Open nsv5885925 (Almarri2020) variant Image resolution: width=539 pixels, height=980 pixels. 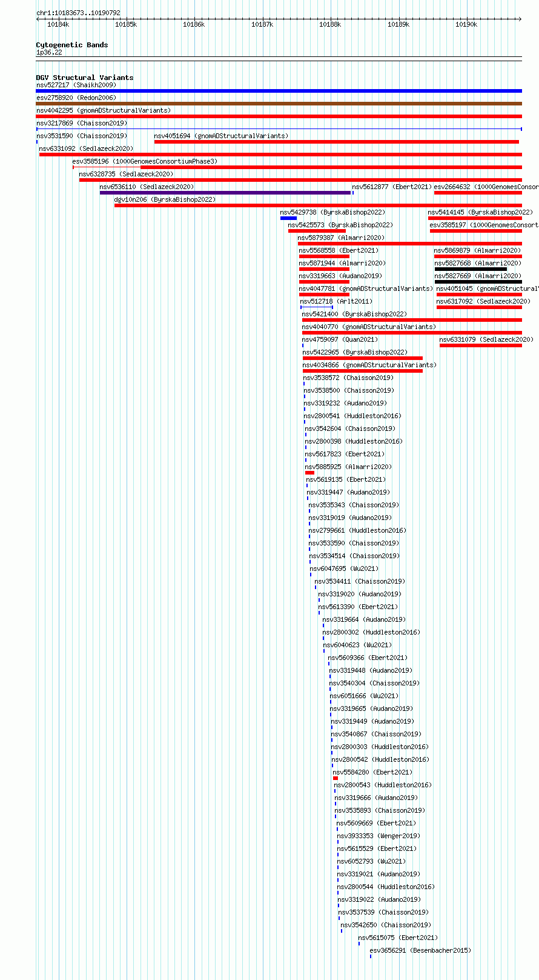pyautogui.click(x=348, y=467)
